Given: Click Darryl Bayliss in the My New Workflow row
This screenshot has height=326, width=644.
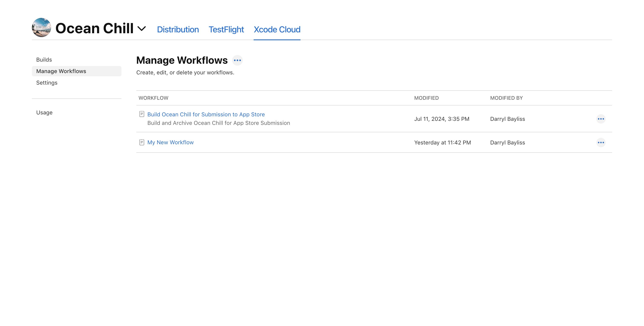Looking at the screenshot, I should pyautogui.click(x=507, y=143).
